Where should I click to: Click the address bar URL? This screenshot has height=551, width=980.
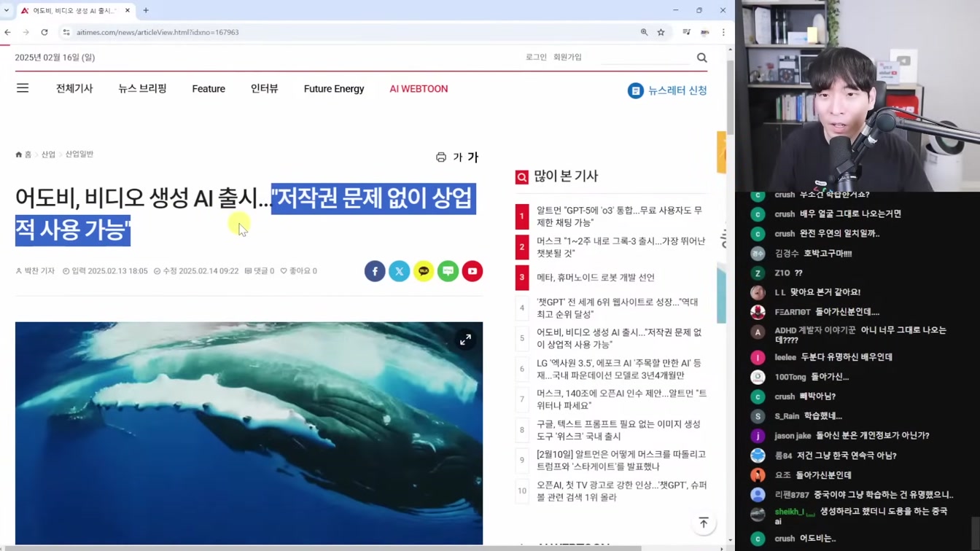click(157, 32)
